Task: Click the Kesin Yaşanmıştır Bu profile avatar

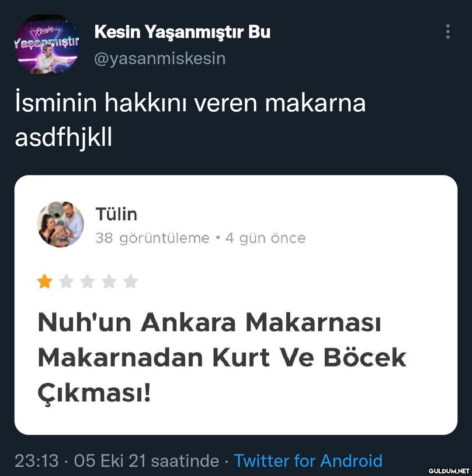Action: tap(47, 44)
